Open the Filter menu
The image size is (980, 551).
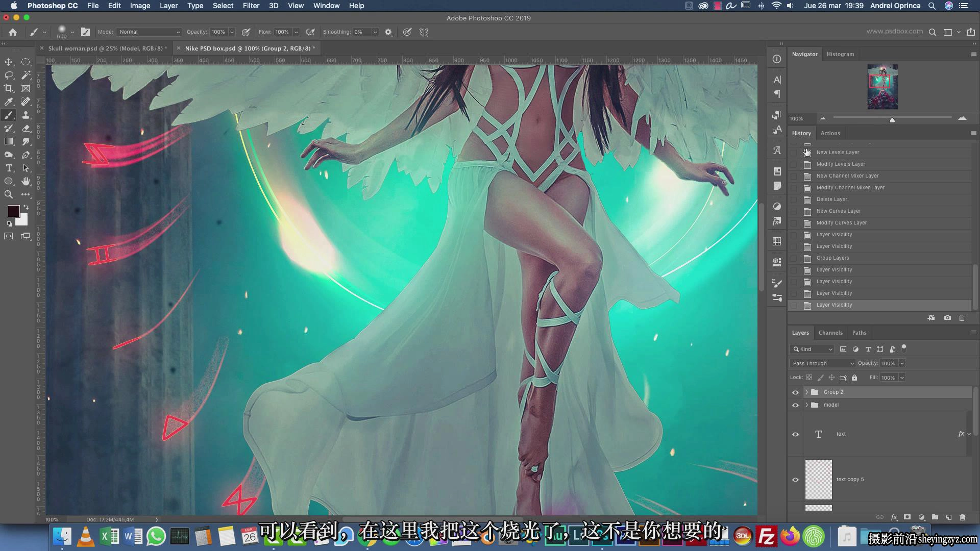click(251, 6)
